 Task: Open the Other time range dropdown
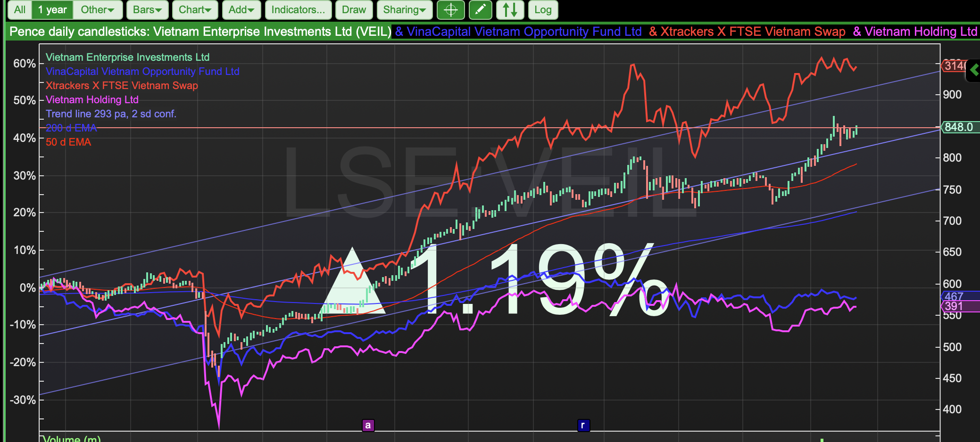(98, 10)
